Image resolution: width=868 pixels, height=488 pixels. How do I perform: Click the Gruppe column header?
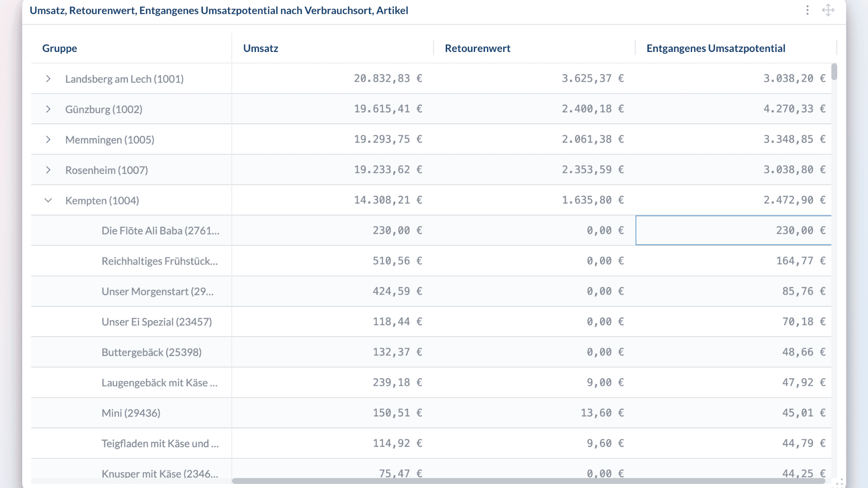pos(59,48)
